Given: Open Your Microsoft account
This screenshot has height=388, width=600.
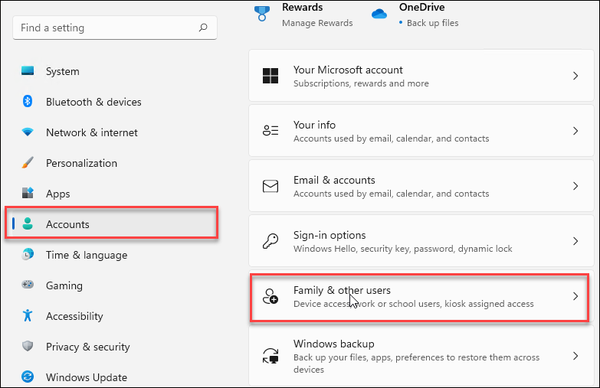Looking at the screenshot, I should click(x=421, y=76).
